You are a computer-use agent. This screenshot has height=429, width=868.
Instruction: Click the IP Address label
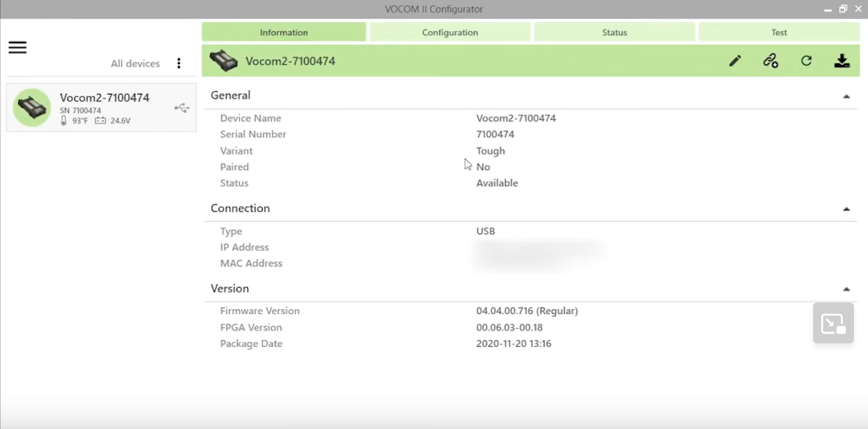244,247
